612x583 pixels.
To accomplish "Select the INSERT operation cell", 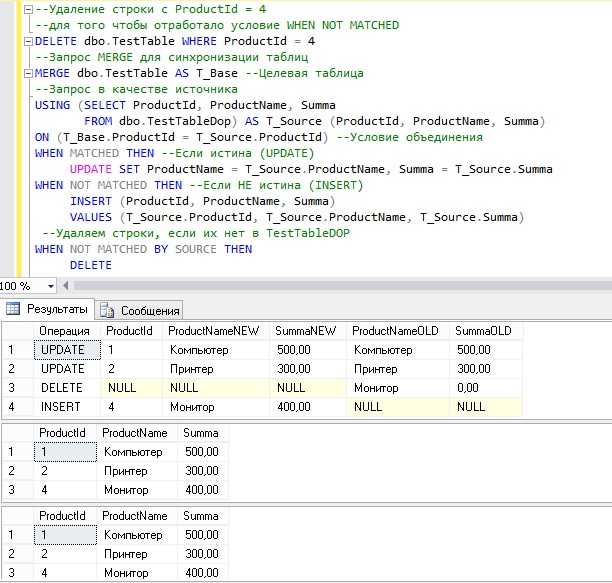I will pyautogui.click(x=67, y=407).
